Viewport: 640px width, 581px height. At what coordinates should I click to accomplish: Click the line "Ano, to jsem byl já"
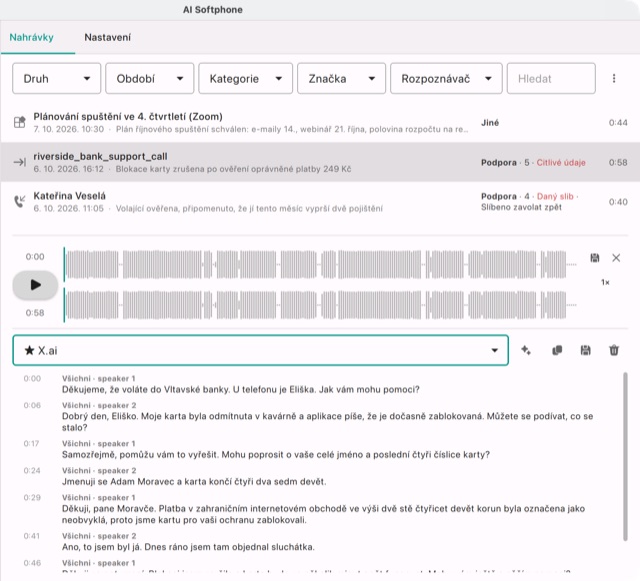[188, 547]
